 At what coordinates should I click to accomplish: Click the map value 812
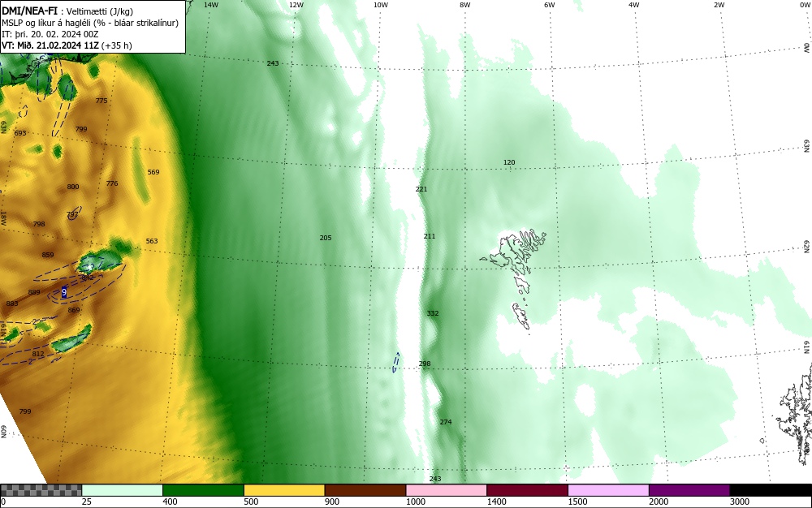tap(38, 354)
